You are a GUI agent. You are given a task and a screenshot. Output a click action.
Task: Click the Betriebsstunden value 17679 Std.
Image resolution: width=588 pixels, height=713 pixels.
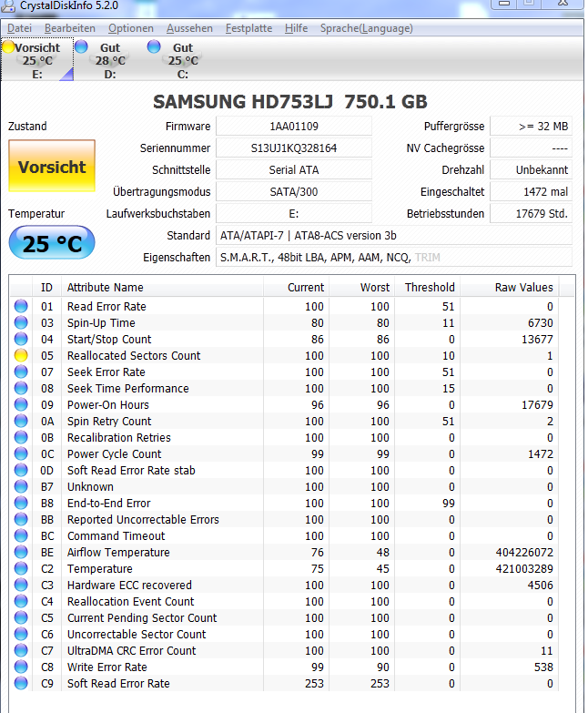(532, 213)
